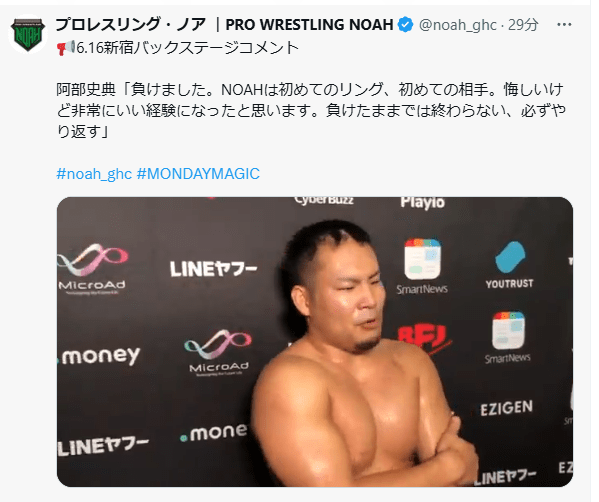Click the YOUTRUST logo in the video
The width and height of the screenshot is (599, 502).
510,265
